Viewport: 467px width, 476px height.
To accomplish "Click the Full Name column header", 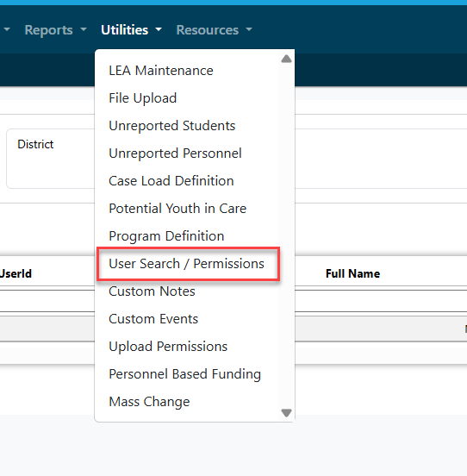I will point(352,273).
